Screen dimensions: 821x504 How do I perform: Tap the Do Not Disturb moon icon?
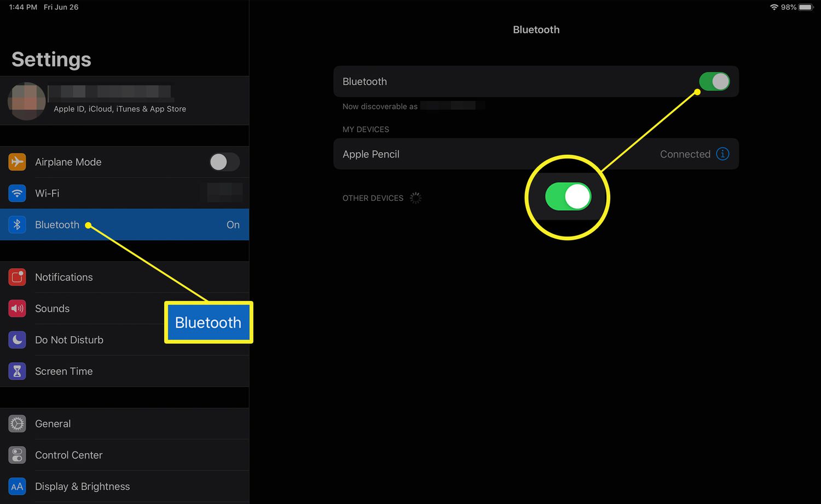click(x=17, y=340)
